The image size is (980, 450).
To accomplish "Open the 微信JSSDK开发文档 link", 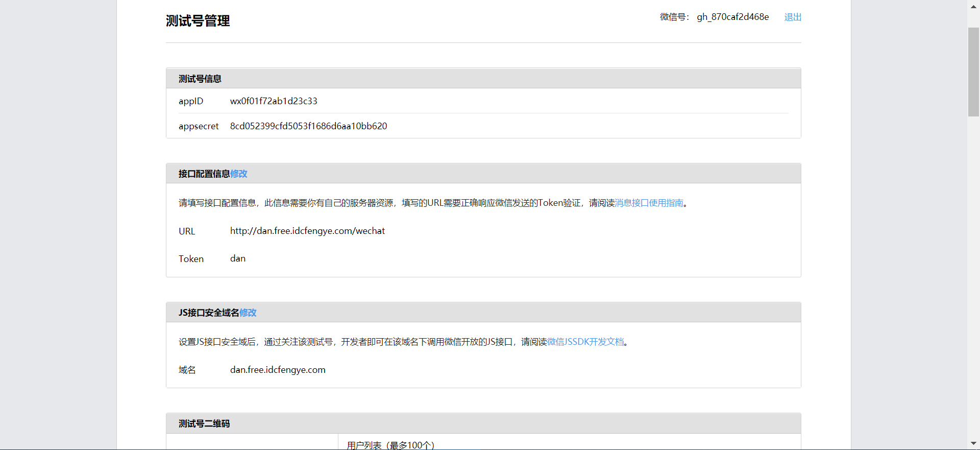I will pyautogui.click(x=585, y=342).
